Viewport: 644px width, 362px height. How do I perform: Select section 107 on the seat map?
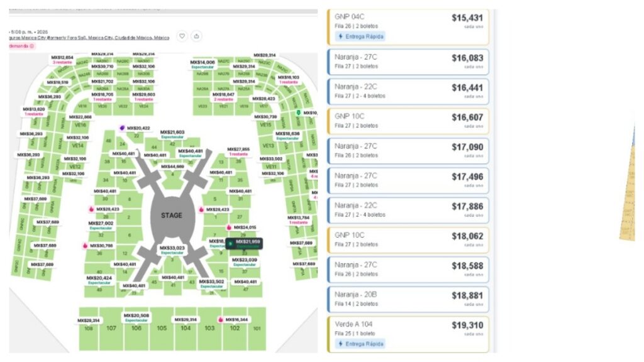tap(111, 328)
